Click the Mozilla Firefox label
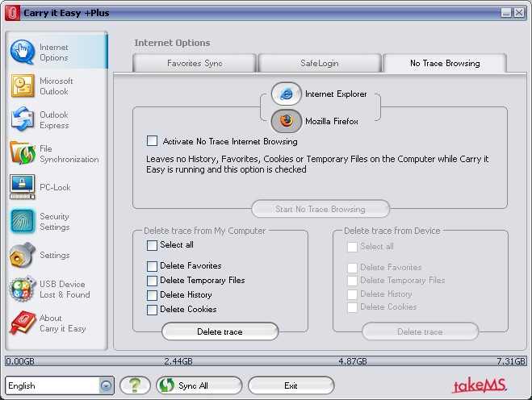This screenshot has height=400, width=532. pyautogui.click(x=332, y=121)
